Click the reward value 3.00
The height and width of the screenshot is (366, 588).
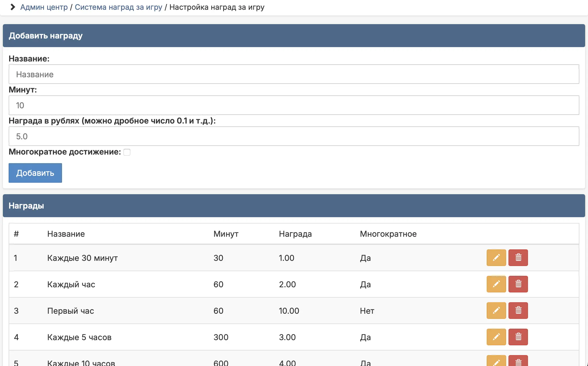pyautogui.click(x=287, y=337)
